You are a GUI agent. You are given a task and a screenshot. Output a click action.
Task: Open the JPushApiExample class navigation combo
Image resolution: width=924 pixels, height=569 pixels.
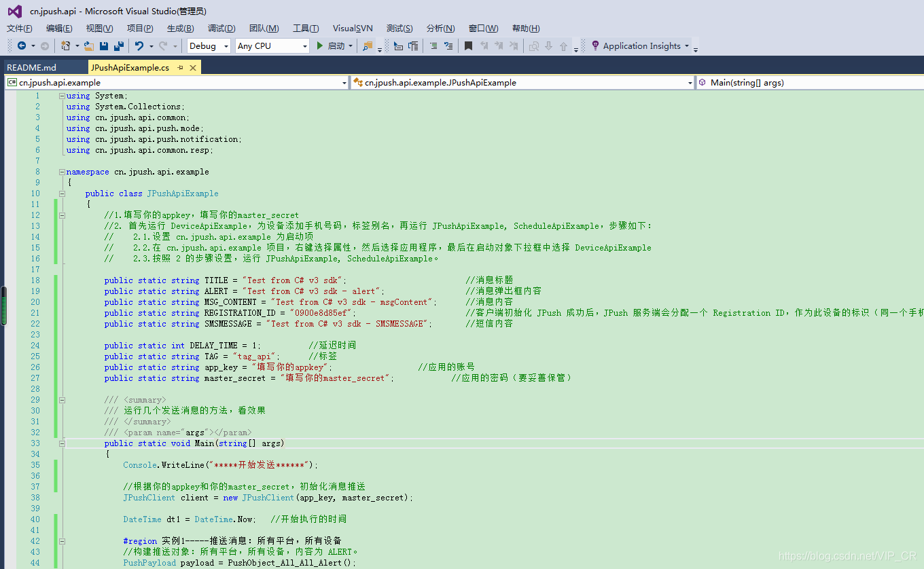(x=522, y=82)
